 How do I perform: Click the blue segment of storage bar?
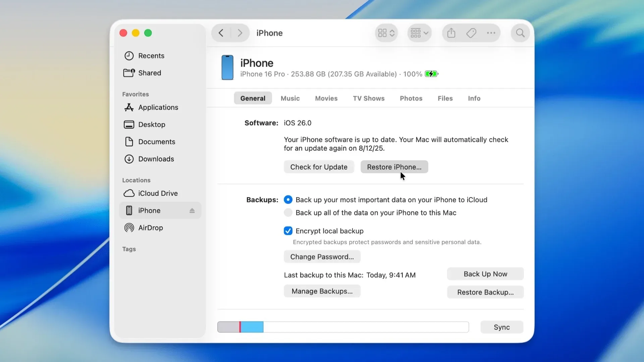(x=252, y=327)
